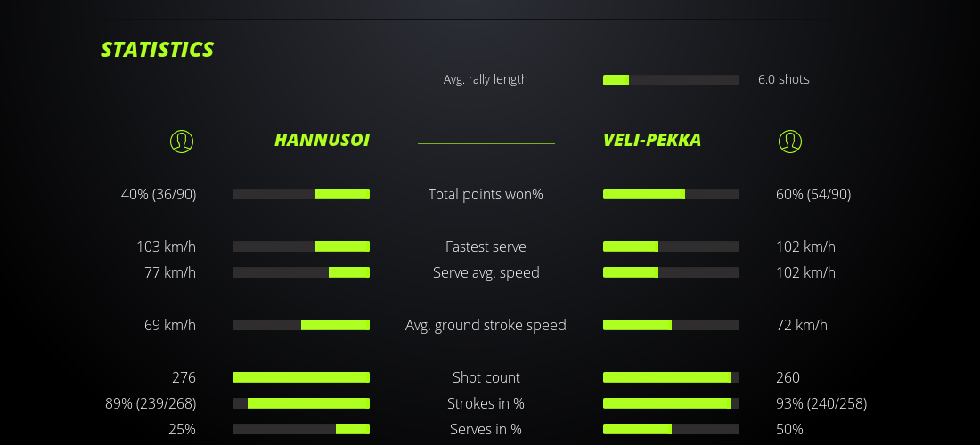This screenshot has height=445, width=980.
Task: Click the Total points won% label
Action: click(x=486, y=194)
